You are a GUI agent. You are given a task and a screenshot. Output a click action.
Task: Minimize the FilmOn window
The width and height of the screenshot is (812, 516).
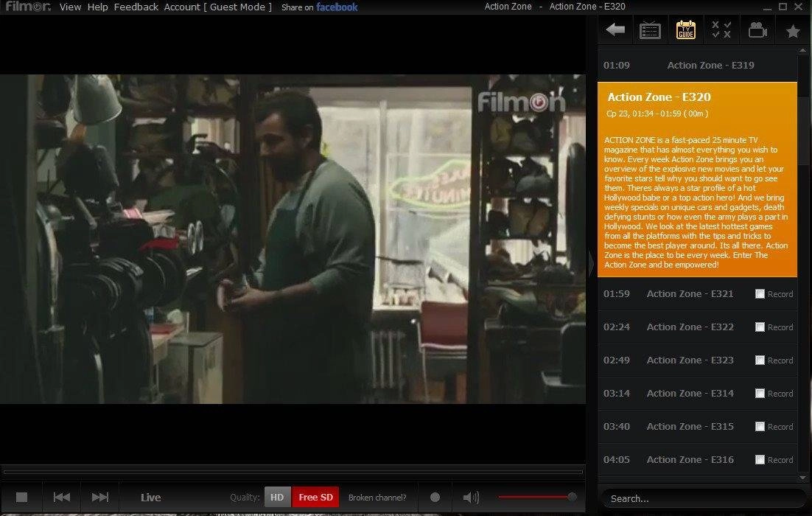pyautogui.click(x=768, y=7)
